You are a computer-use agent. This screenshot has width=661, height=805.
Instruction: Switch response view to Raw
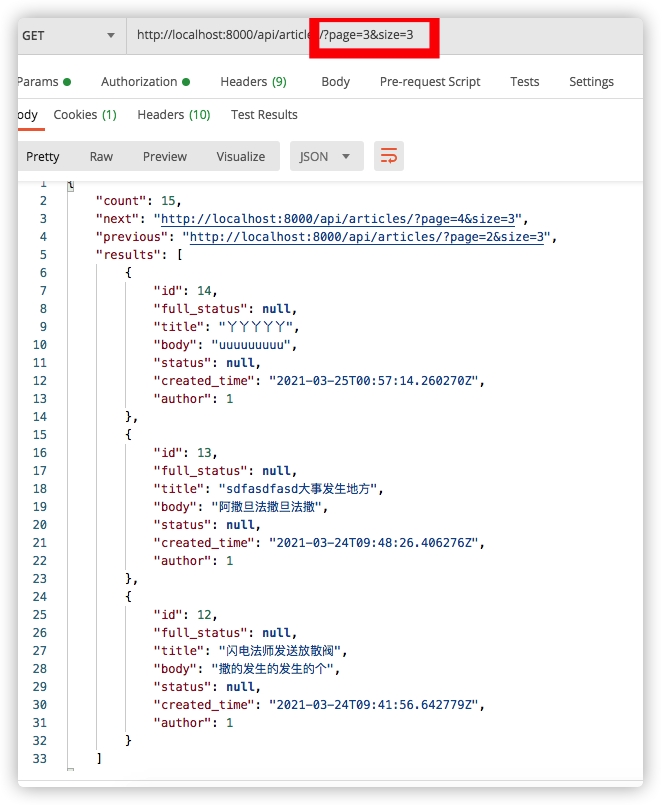coord(101,156)
